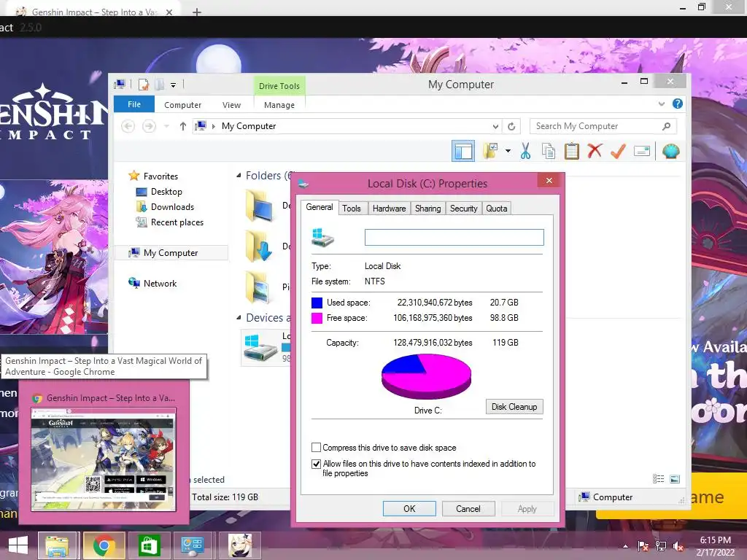Open the Manage ribbon tab

279,105
